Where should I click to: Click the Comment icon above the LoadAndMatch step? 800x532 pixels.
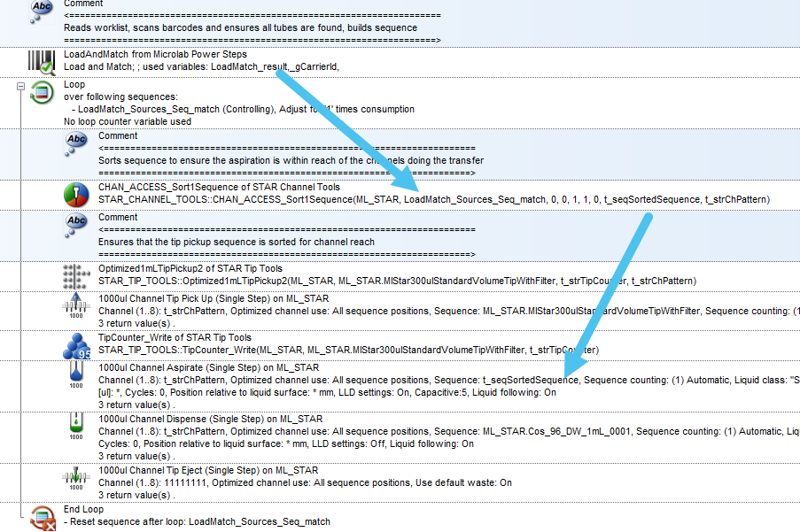pyautogui.click(x=41, y=11)
